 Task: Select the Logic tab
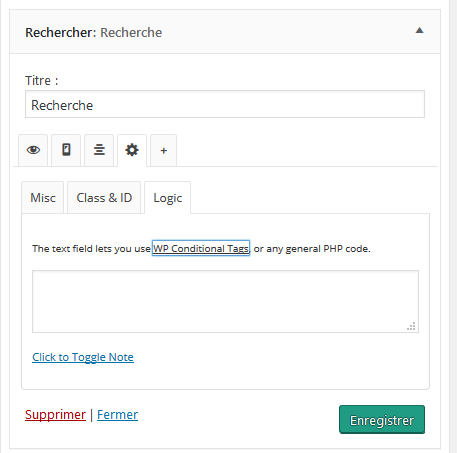tap(168, 198)
